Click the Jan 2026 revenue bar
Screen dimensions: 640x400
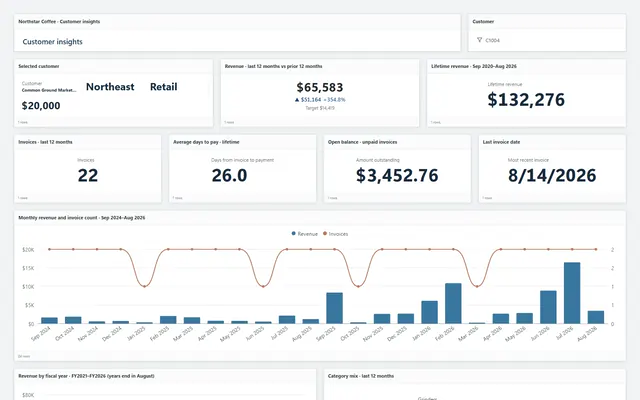pos(429,312)
